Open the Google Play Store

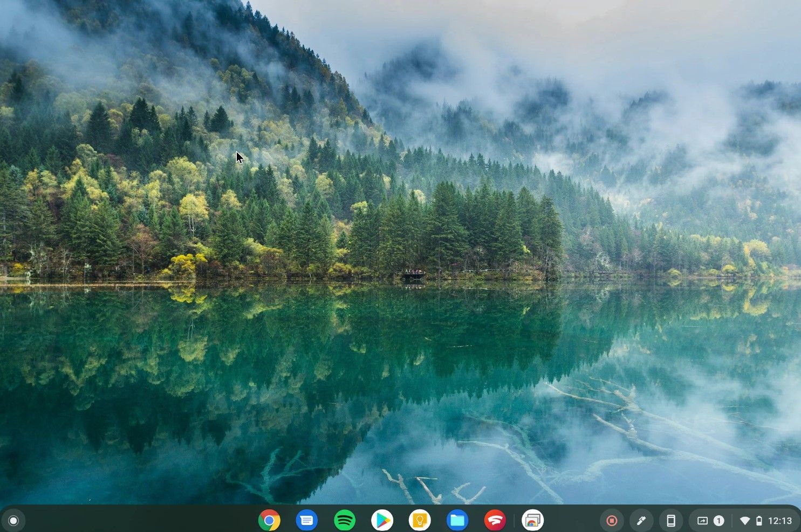click(x=382, y=521)
